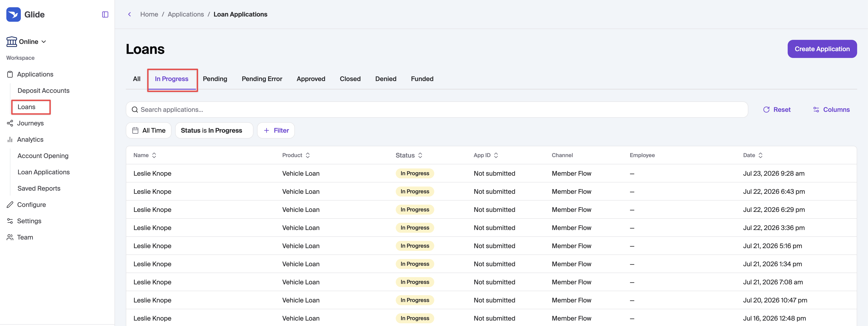868x326 pixels.
Task: Open the Jul 21, 2026 1:34 pm application
Action: click(x=491, y=264)
